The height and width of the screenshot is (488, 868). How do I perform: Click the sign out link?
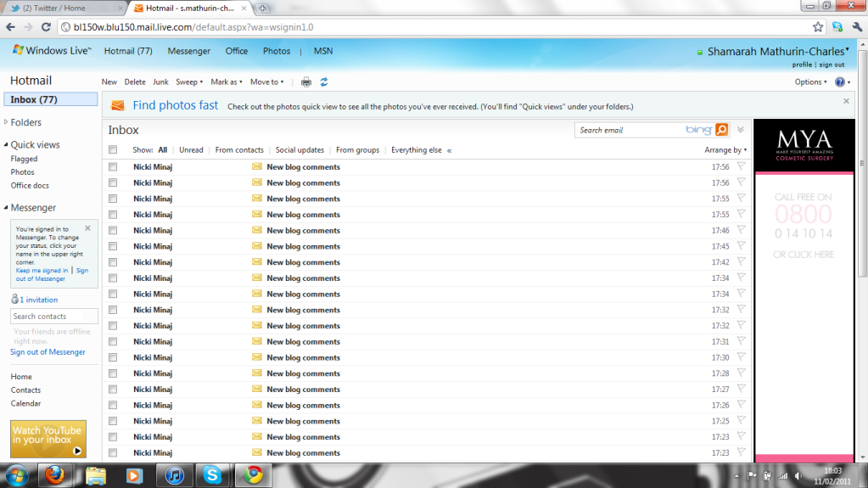pyautogui.click(x=832, y=65)
